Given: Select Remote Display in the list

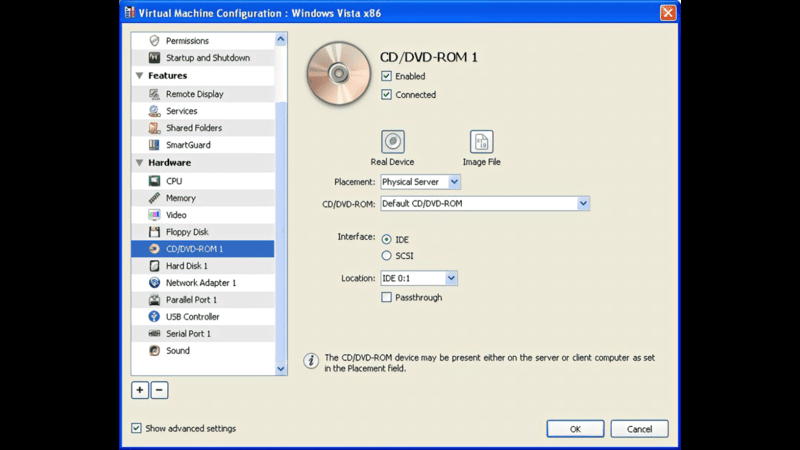Looking at the screenshot, I should pos(203,94).
